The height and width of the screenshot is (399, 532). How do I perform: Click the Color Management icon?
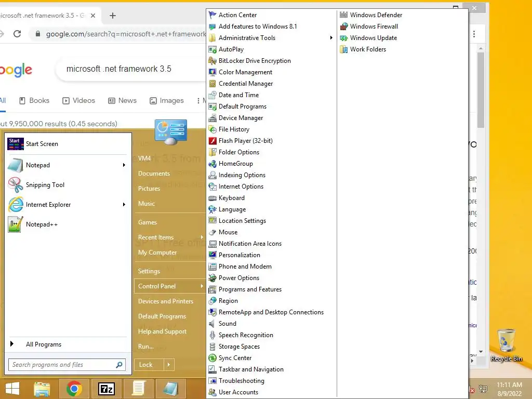[212, 72]
